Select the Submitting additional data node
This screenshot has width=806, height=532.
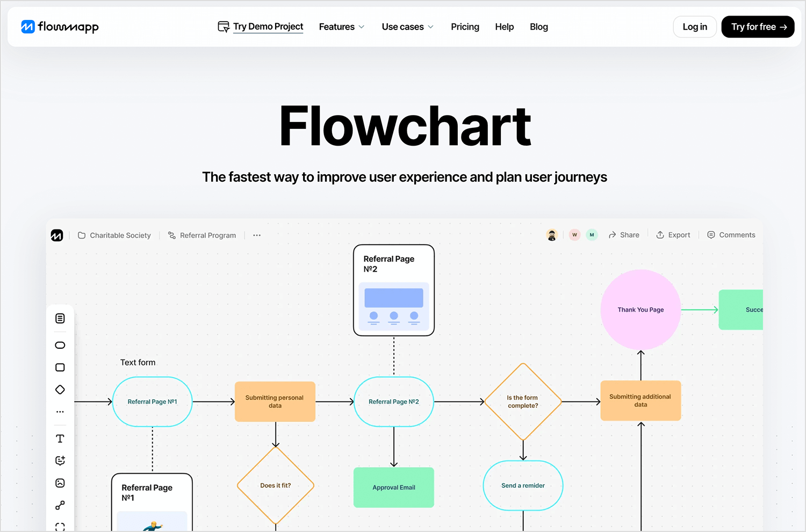click(641, 400)
